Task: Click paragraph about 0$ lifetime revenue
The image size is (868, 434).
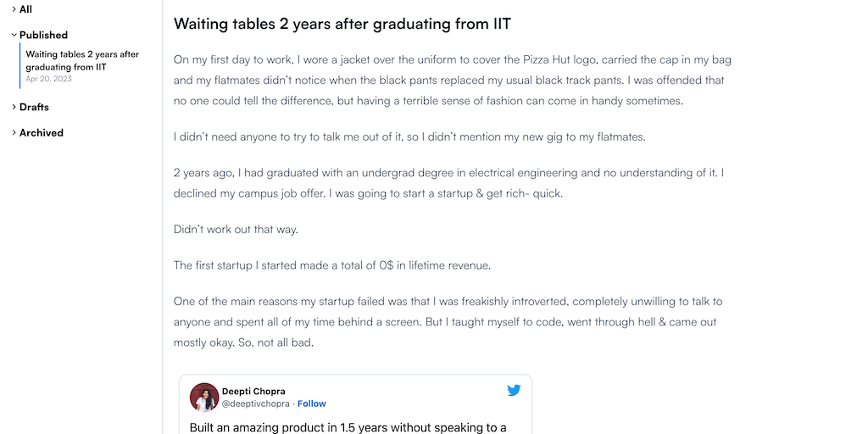Action: (x=332, y=265)
